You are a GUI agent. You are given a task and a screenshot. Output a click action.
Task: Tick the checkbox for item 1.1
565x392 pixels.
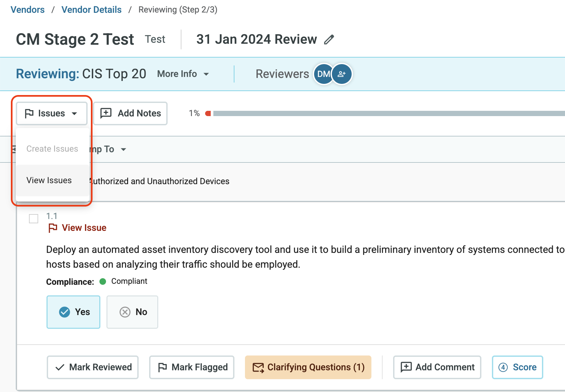[x=34, y=219]
